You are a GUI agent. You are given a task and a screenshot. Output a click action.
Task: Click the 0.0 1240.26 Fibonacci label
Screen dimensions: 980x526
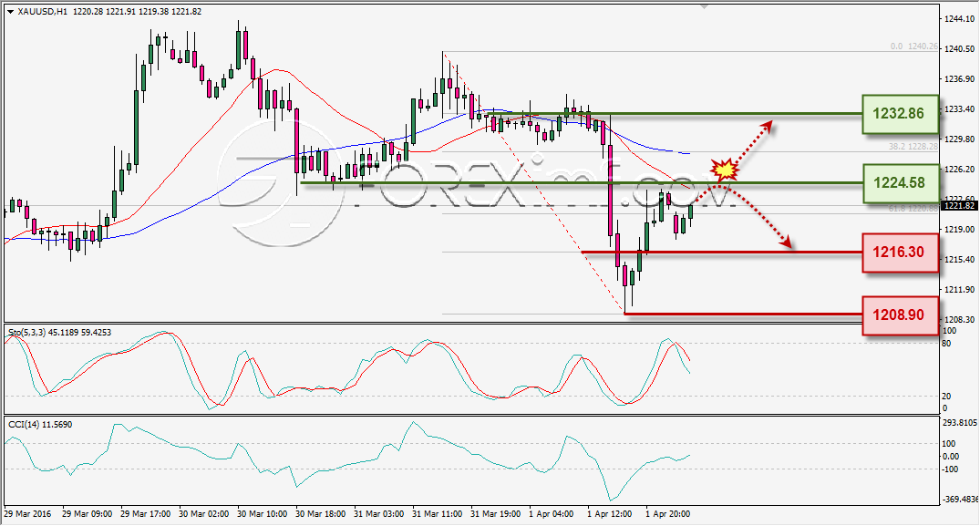click(x=914, y=46)
